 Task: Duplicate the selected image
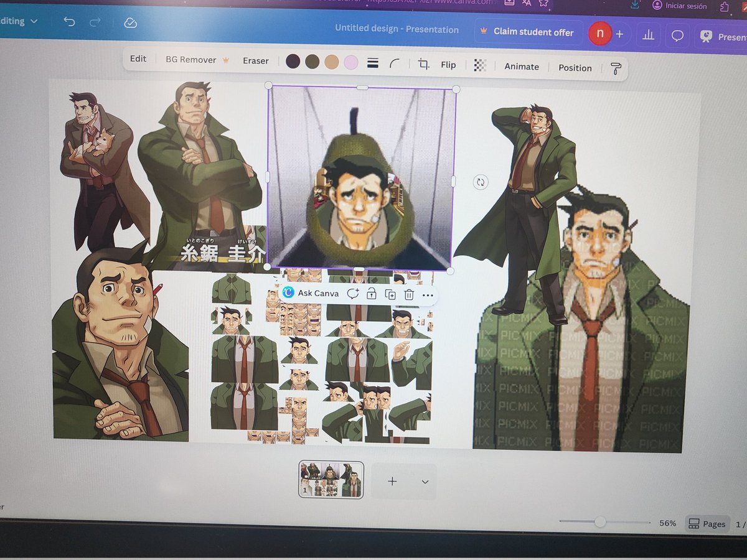(390, 294)
